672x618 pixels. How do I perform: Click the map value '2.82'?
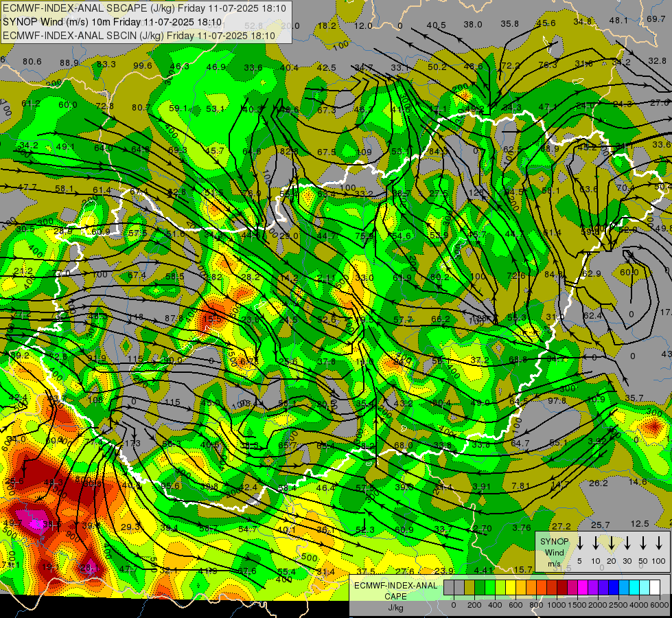213,277
